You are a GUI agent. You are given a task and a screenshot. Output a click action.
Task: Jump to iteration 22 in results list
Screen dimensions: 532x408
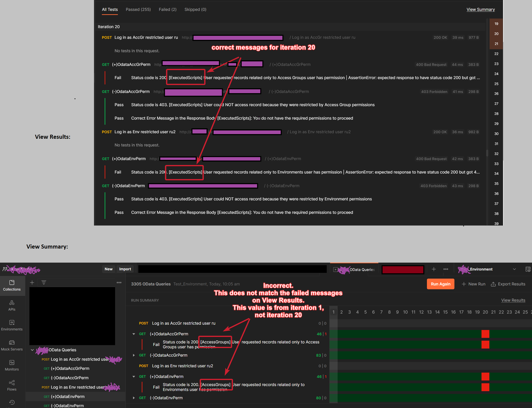click(496, 54)
